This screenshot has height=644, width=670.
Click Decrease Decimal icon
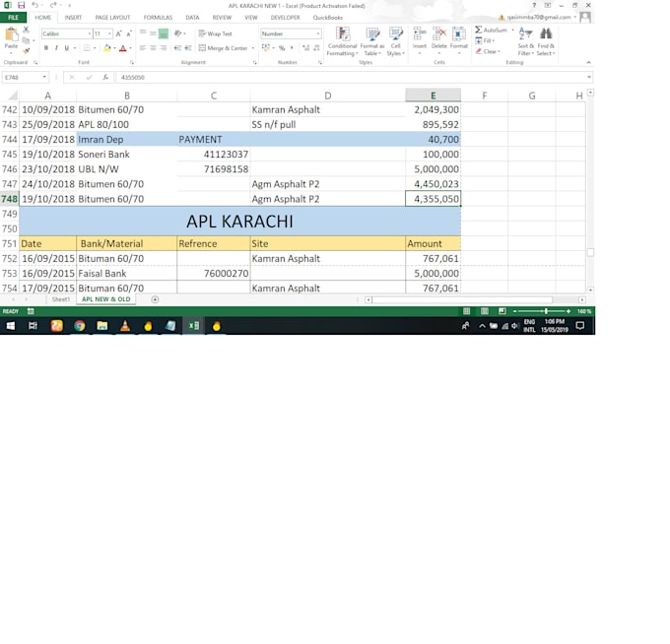pos(316,48)
